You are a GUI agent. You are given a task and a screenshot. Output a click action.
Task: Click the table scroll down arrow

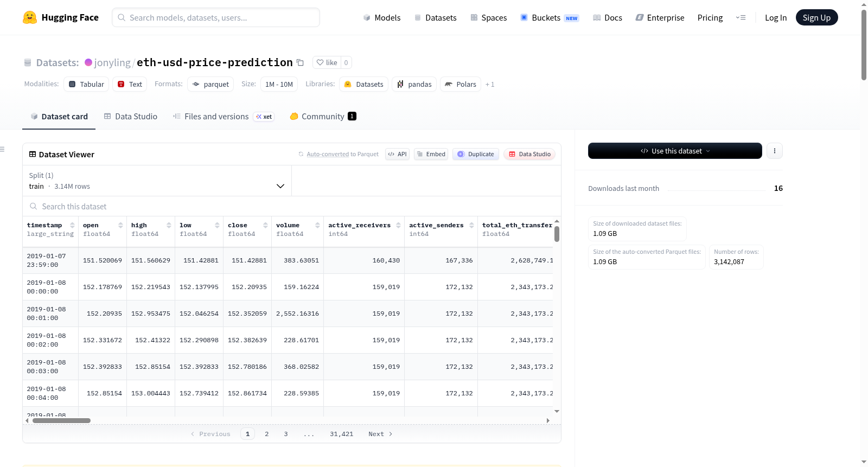tap(557, 412)
